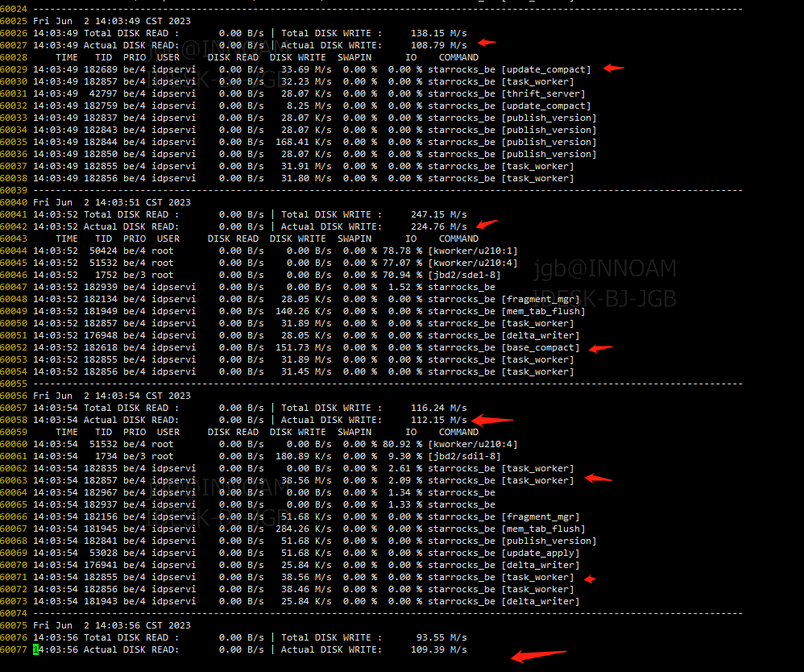Click small red arrow beside task_worker line 60071
The image size is (804, 672).
click(590, 579)
